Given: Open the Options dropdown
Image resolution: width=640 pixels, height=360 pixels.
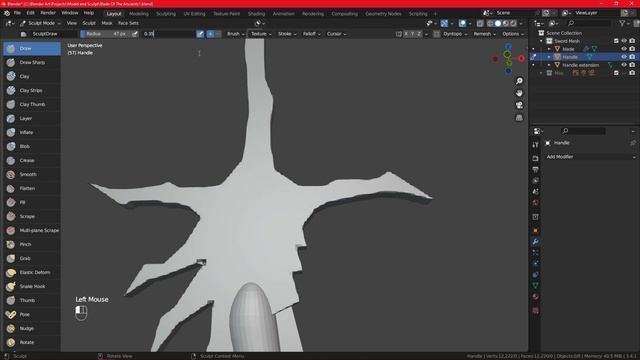Looking at the screenshot, I should pyautogui.click(x=513, y=34).
